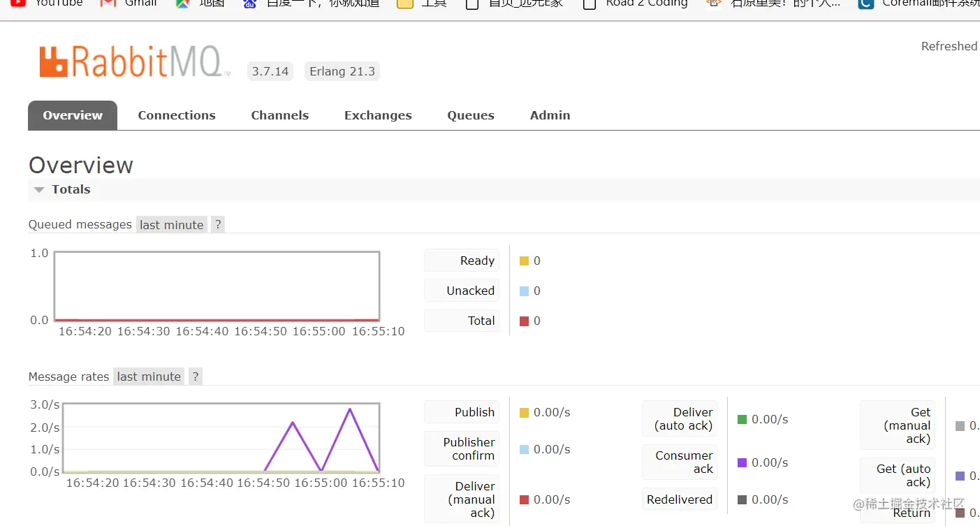
Task: Open the YouTube bookmark icon
Action: pos(18,3)
